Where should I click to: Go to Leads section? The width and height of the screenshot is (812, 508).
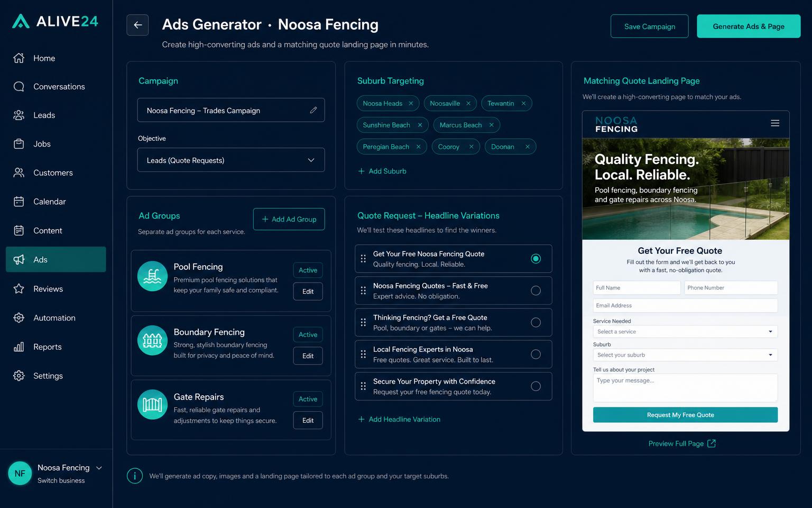(x=56, y=115)
